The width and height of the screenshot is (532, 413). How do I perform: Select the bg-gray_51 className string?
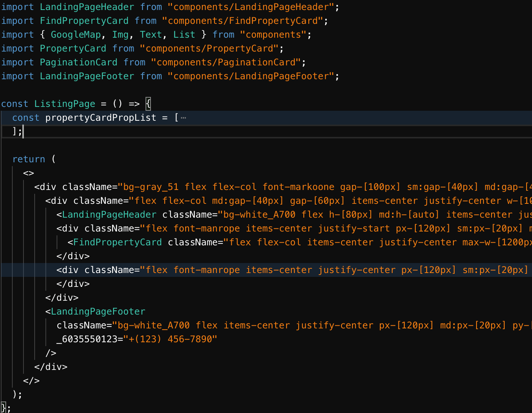tap(149, 187)
